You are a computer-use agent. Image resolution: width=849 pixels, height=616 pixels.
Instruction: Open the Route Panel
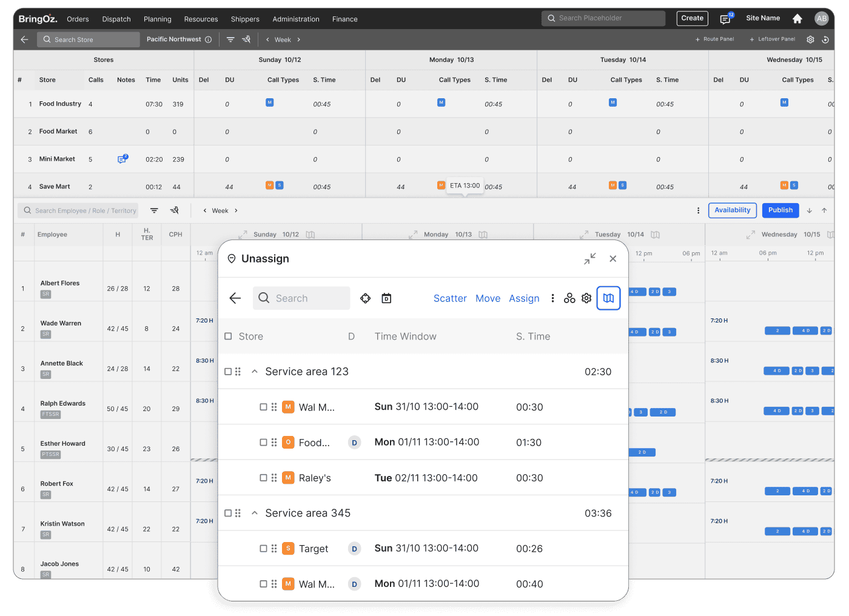click(714, 39)
